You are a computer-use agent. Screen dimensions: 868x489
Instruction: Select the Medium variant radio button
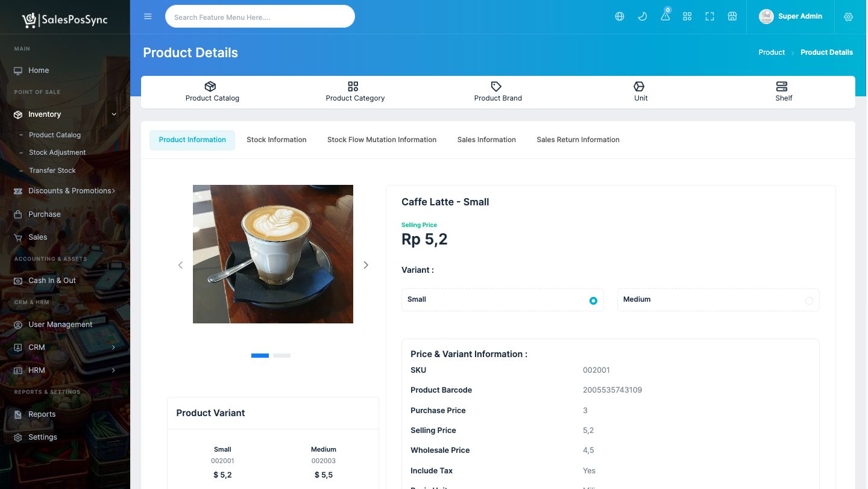click(809, 301)
